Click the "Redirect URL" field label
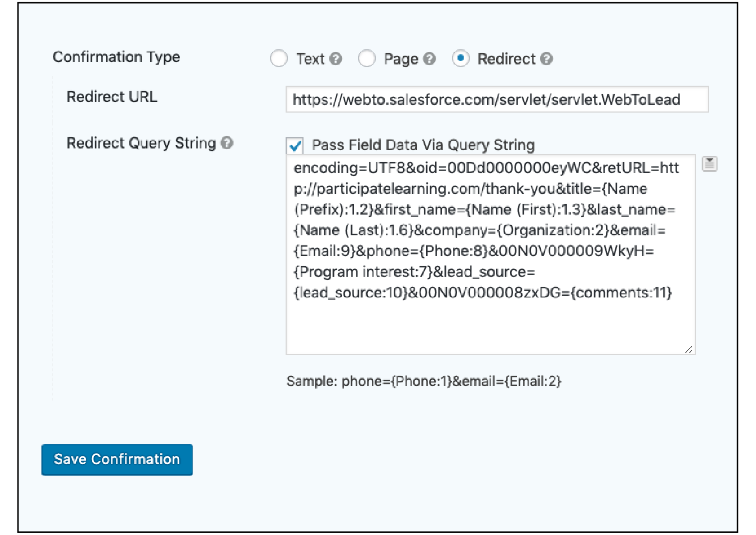The image size is (756, 535). pyautogui.click(x=112, y=97)
